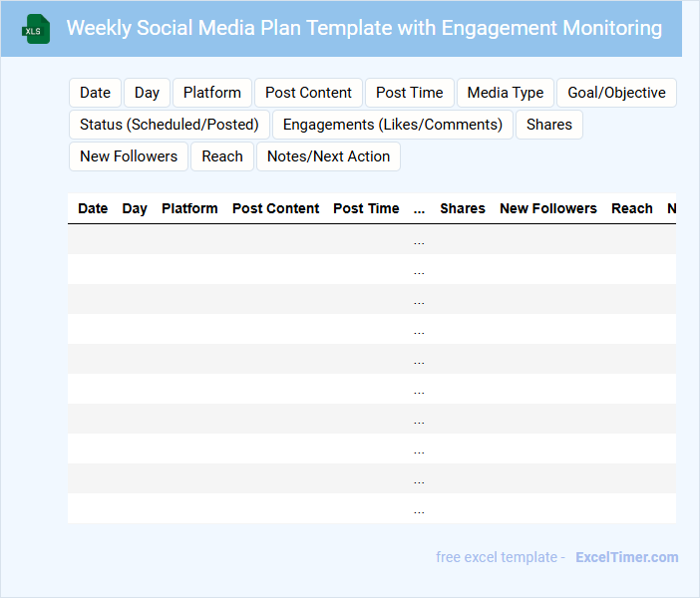The height and width of the screenshot is (598, 700).
Task: Click the Post Time tag
Action: pos(409,93)
